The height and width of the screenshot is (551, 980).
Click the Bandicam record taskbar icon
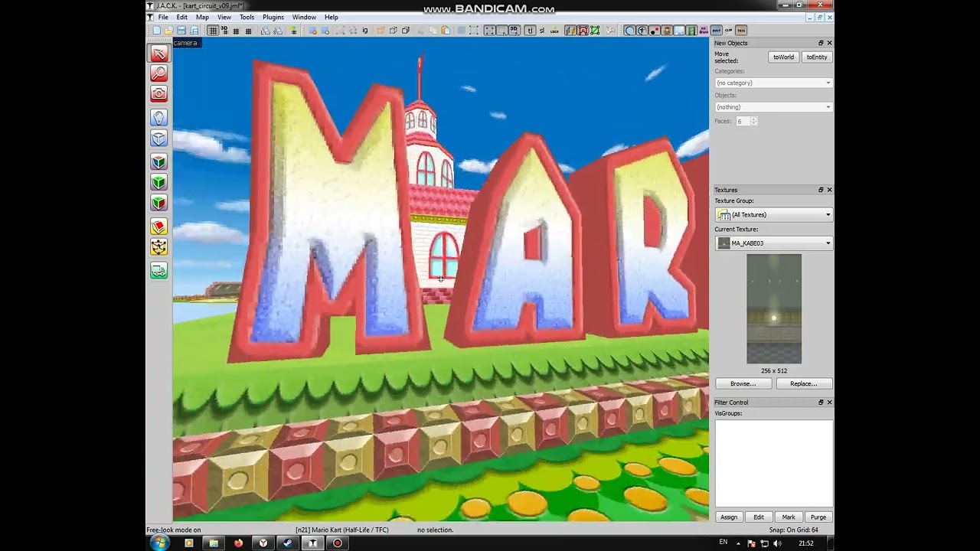click(x=337, y=543)
